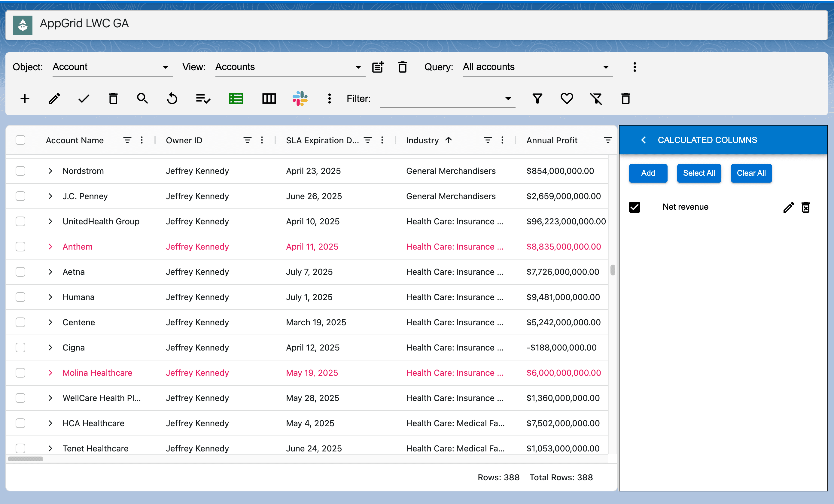
Task: Uncheck the Net revenue checkbox
Action: (634, 207)
